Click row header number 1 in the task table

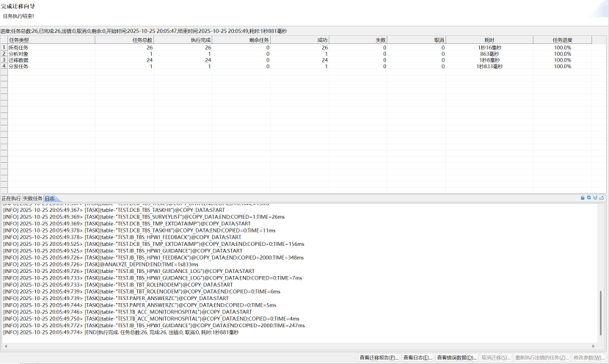pos(4,48)
